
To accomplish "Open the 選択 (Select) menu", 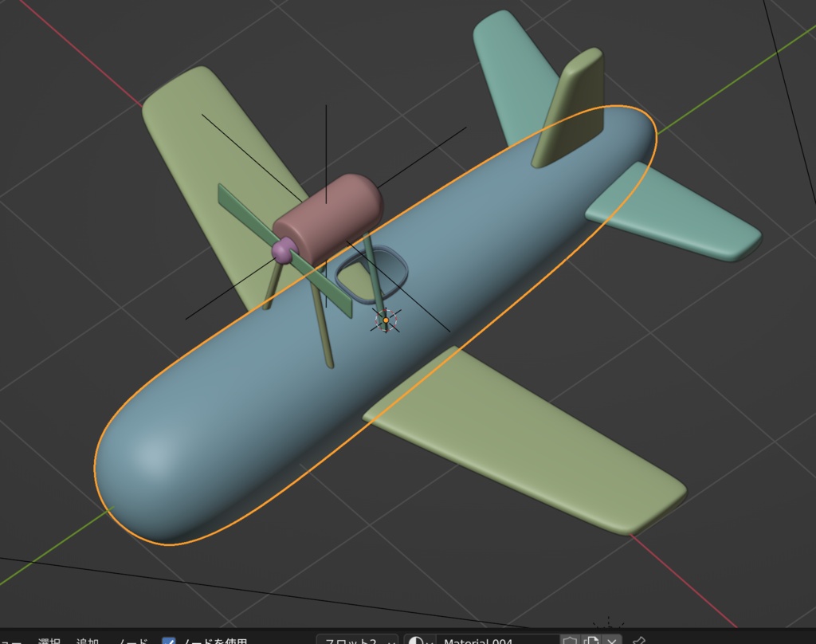I will point(49,641).
